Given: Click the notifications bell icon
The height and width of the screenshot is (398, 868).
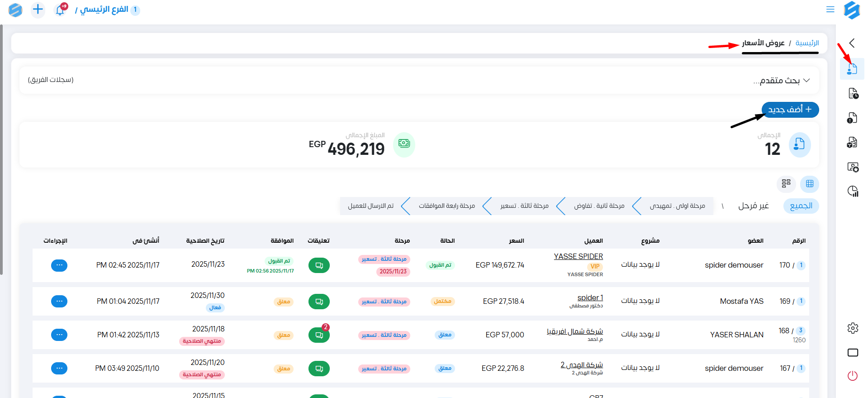Looking at the screenshot, I should (60, 10).
